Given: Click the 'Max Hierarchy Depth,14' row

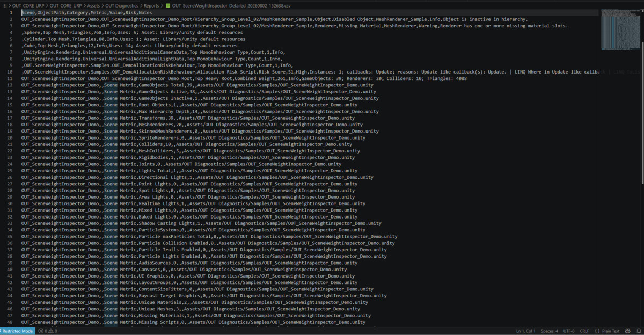Looking at the screenshot, I should (x=200, y=111).
